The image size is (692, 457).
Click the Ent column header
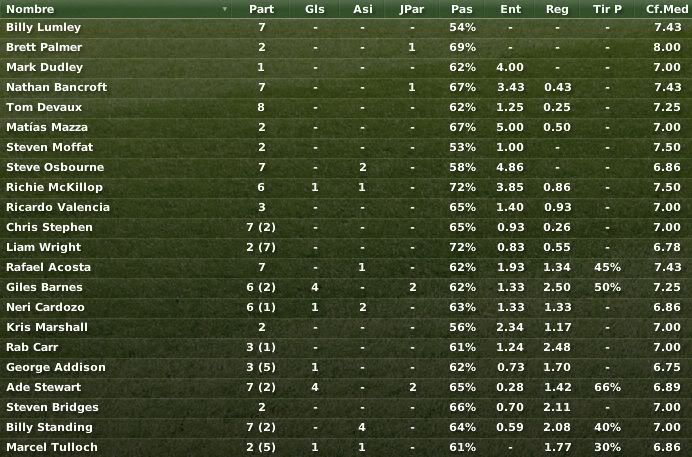pyautogui.click(x=511, y=9)
